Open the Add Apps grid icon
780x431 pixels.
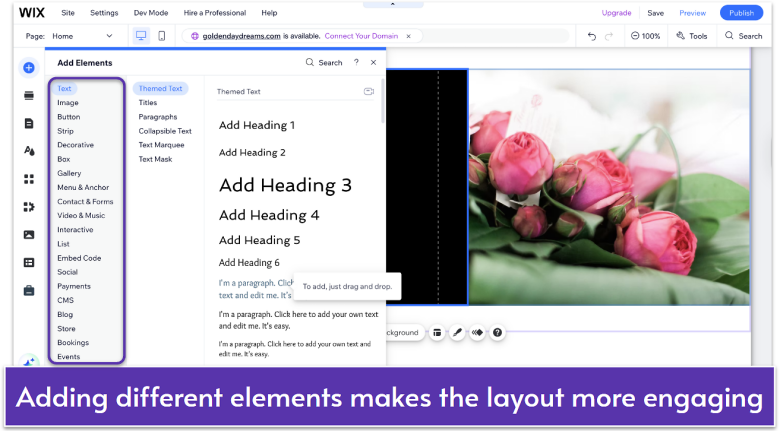pos(29,179)
